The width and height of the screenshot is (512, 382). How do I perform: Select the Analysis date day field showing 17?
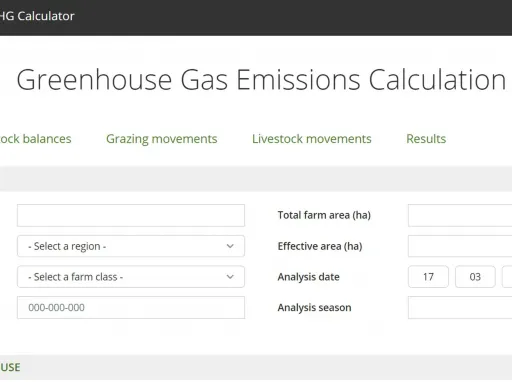(428, 277)
